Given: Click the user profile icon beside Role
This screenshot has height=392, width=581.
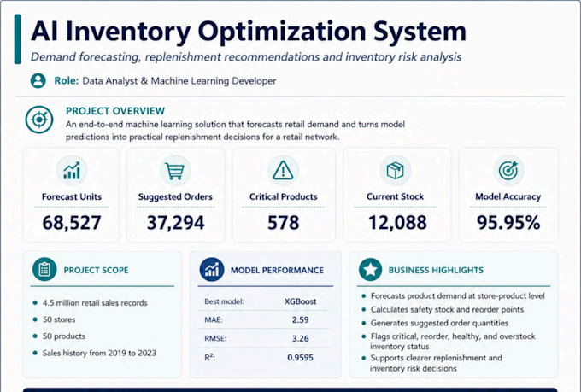Looking at the screenshot, I should pyautogui.click(x=38, y=81).
